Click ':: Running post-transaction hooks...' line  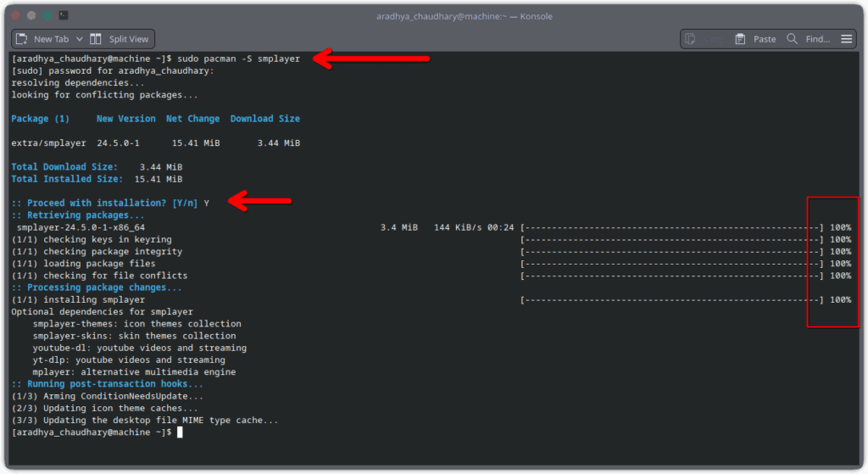[108, 384]
